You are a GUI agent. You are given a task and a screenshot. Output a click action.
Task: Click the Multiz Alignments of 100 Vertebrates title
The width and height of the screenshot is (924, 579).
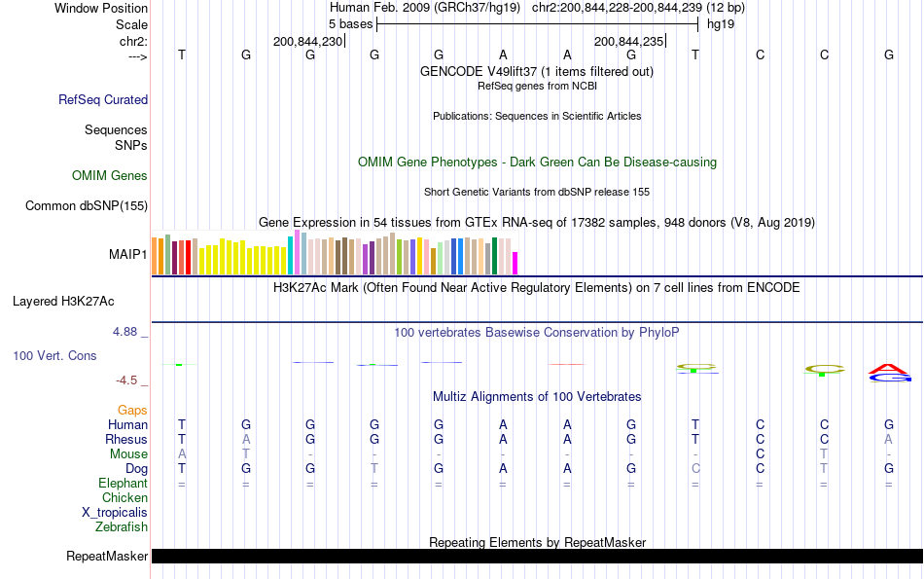(537, 397)
